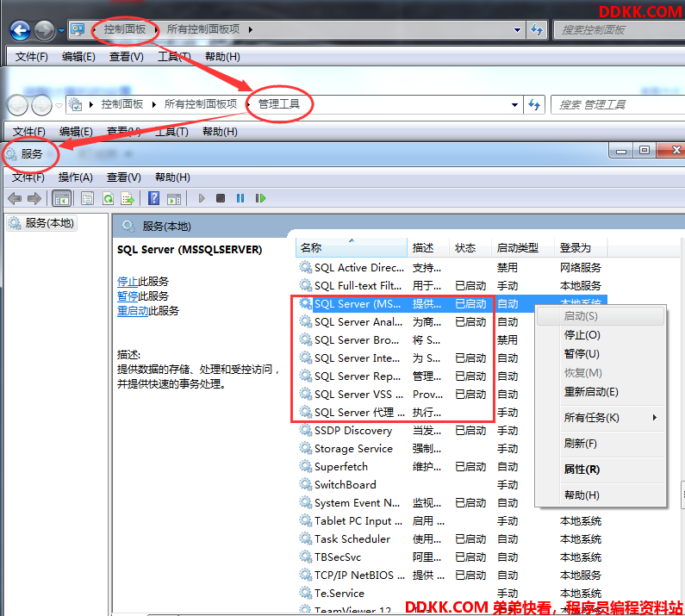Screen dimensions: 685x616
Task: Open the 操作(A) menu in Services window
Action: (75, 177)
